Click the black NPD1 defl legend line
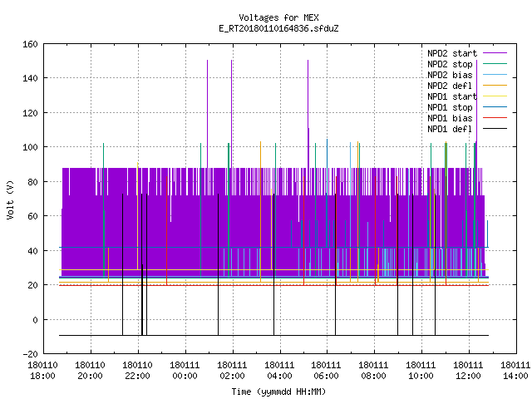The image size is (532, 399). [x=495, y=129]
